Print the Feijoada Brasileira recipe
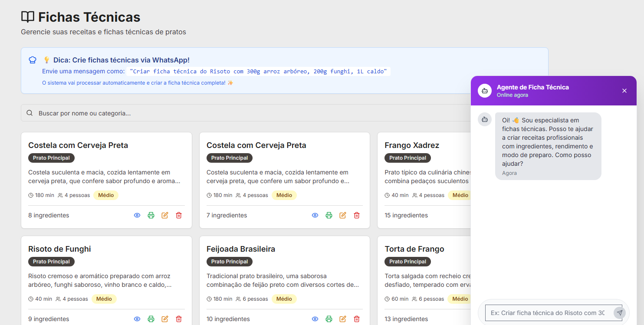 (x=329, y=318)
